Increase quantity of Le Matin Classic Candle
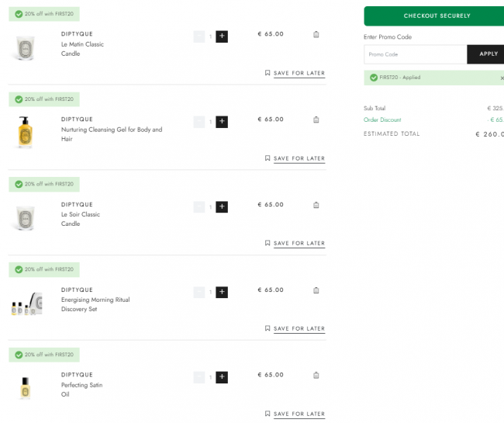The image size is (504, 423). pyautogui.click(x=222, y=36)
